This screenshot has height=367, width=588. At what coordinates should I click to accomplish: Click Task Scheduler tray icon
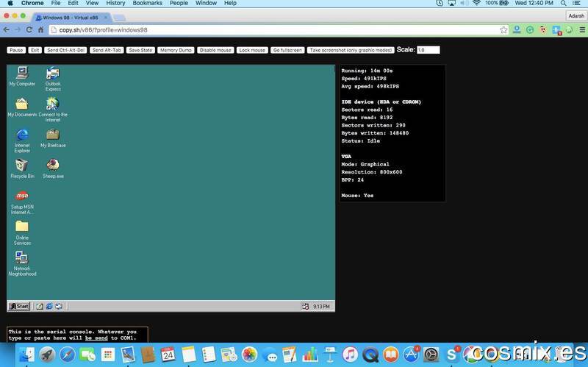306,307
